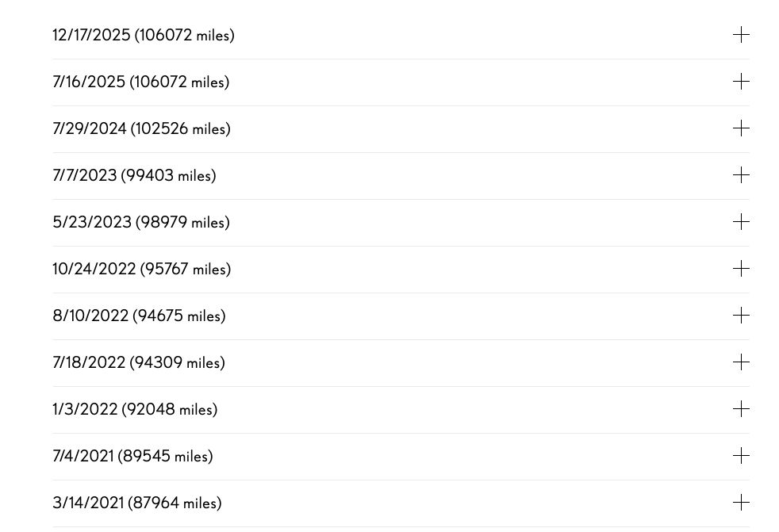Image resolution: width=779 pixels, height=532 pixels.
Task: Expand the 1/3/2022 row plus icon
Action: [741, 409]
